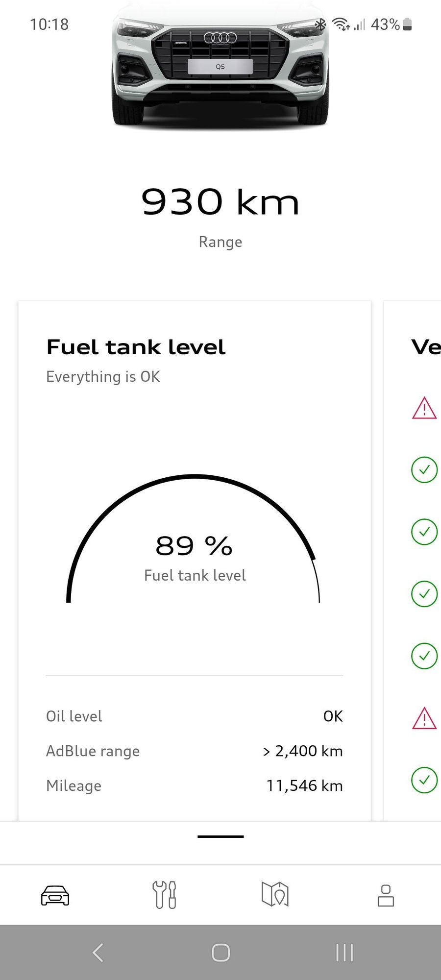This screenshot has height=980, width=441.
Task: Select the Oil level row
Action: point(194,716)
